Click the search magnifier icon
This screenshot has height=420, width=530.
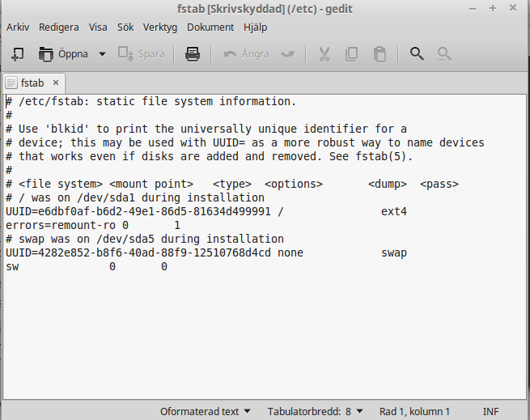pos(417,53)
